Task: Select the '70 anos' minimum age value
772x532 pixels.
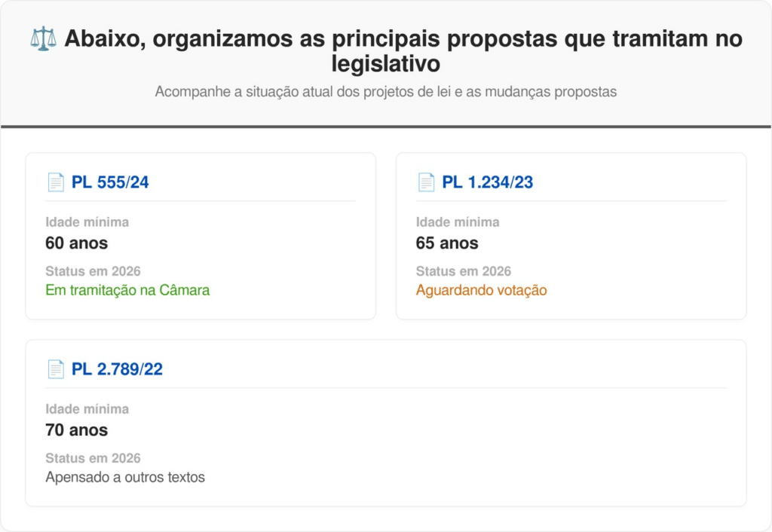Action: [77, 430]
